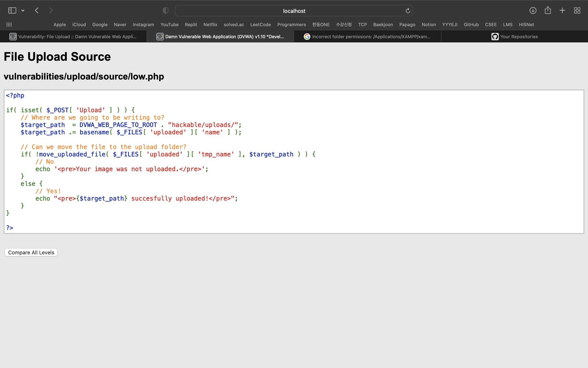This screenshot has width=588, height=368.
Task: Click the move_uploaded_file function call
Action: tap(72, 154)
